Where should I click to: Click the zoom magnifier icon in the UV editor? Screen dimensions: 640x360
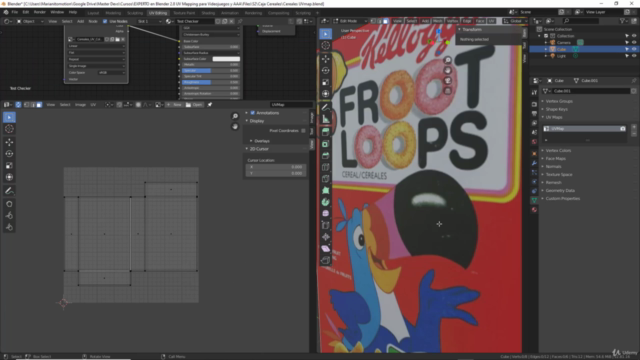[x=235, y=116]
